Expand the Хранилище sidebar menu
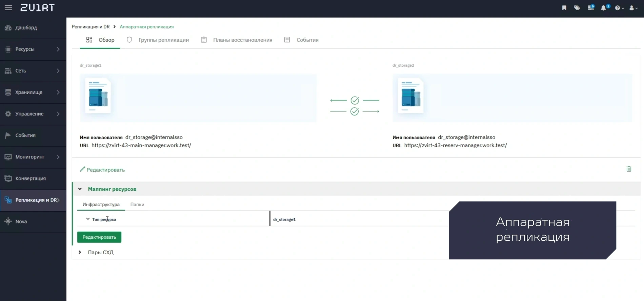The height and width of the screenshot is (301, 644). coord(33,92)
